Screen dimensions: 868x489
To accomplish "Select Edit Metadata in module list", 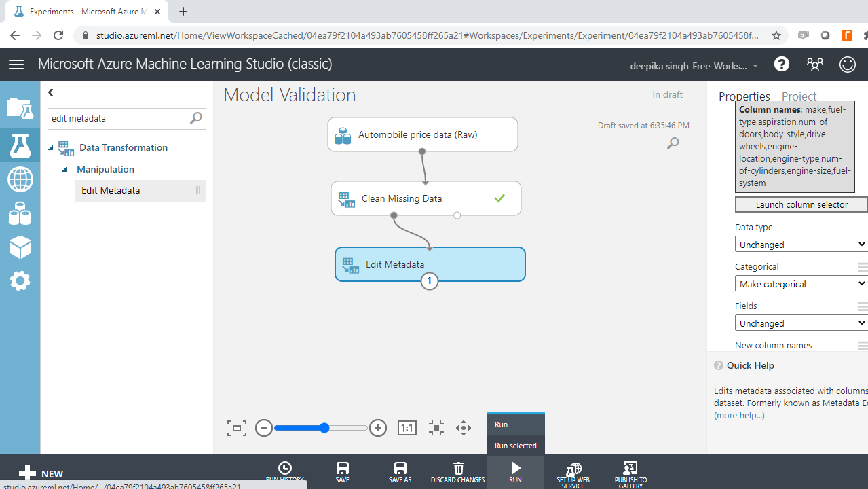I will point(140,190).
